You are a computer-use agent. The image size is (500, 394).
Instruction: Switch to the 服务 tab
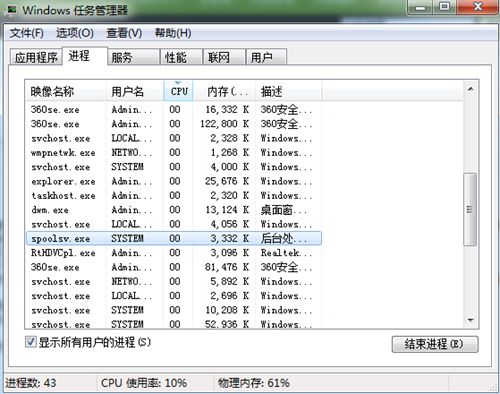click(133, 57)
